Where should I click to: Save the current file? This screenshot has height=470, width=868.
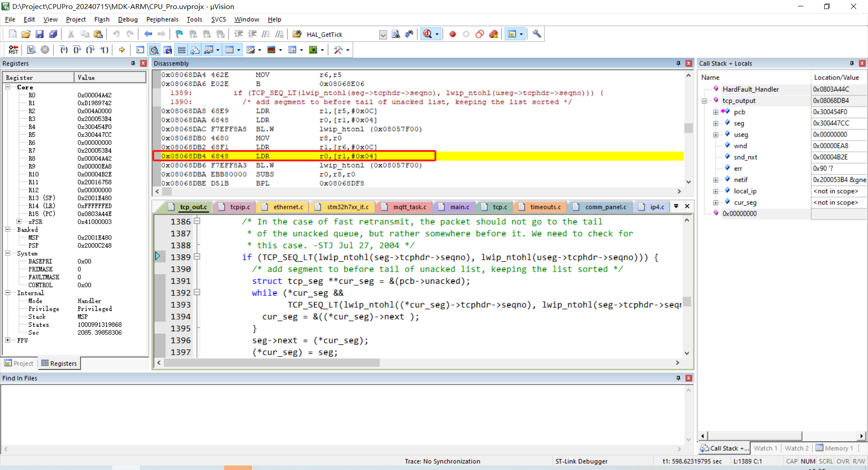(40, 34)
